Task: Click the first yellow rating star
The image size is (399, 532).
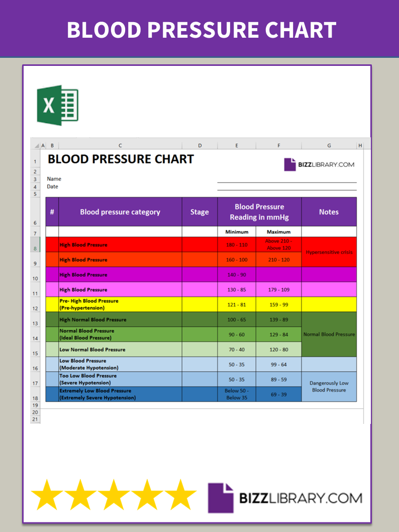Action: [x=47, y=495]
